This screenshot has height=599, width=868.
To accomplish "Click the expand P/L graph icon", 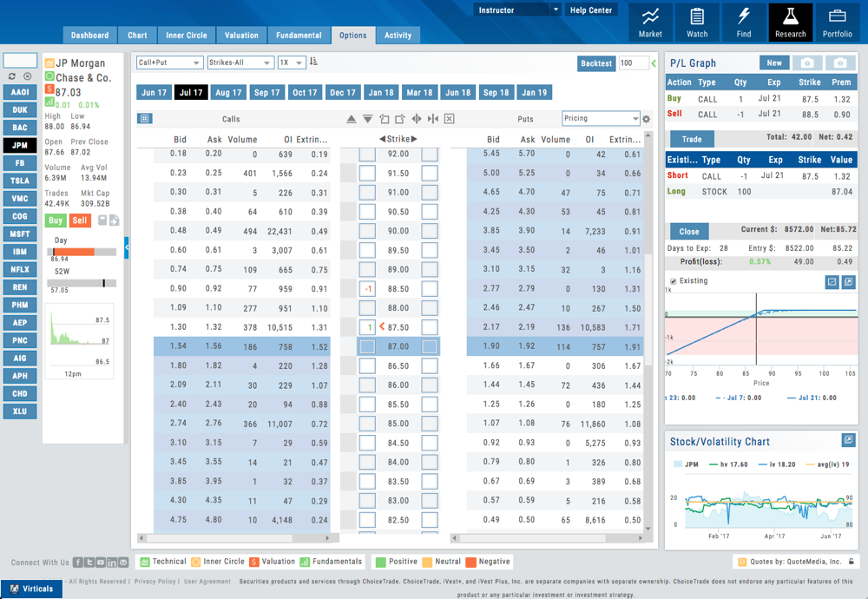I will pyautogui.click(x=848, y=282).
